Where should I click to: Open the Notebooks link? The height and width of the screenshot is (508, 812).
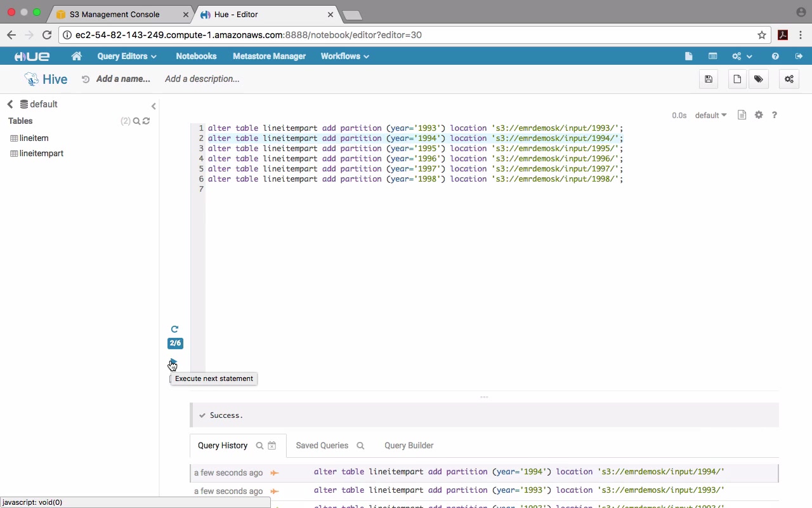pos(196,57)
